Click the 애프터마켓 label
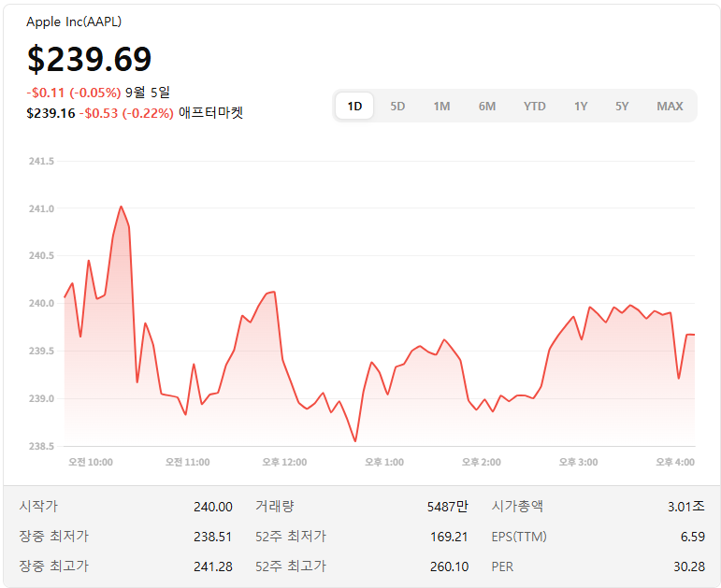This screenshot has height=588, width=721. click(210, 112)
